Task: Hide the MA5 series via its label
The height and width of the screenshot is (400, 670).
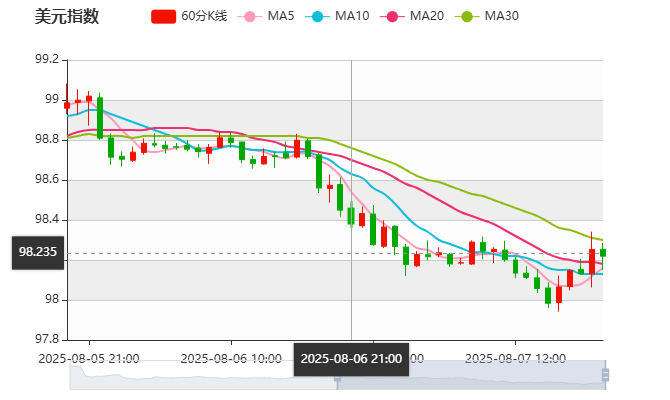Action: [x=281, y=17]
